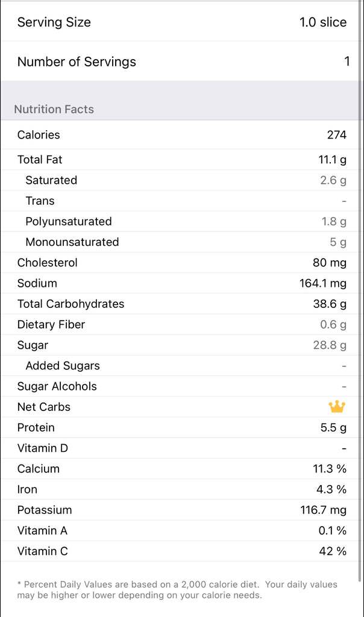Tap the Sugar 28.8 g row
This screenshot has height=617, width=364.
pos(181,345)
